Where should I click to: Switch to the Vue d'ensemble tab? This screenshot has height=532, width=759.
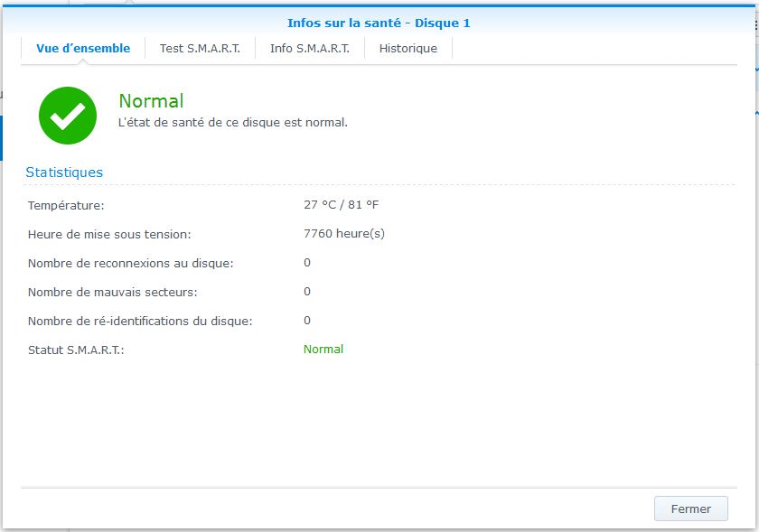click(x=83, y=49)
